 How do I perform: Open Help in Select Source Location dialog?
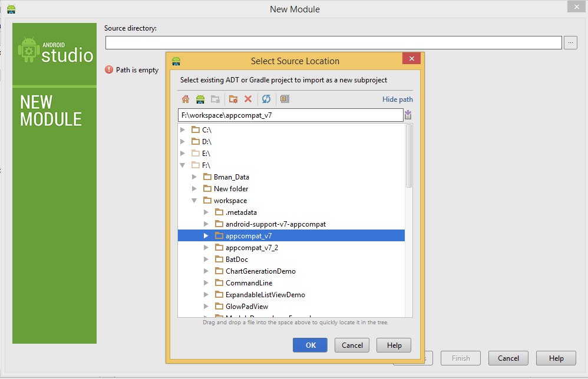394,345
